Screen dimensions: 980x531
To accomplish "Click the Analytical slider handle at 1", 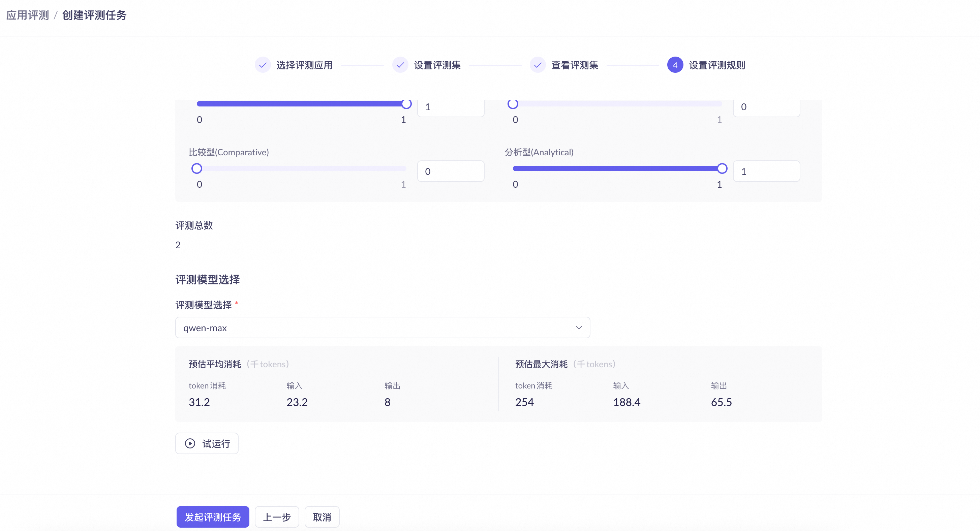I will (x=722, y=168).
